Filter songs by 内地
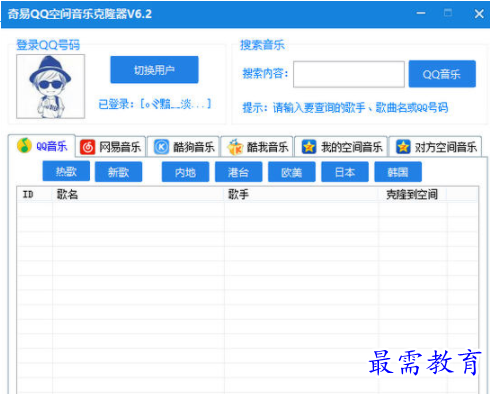The height and width of the screenshot is (394, 490). point(185,172)
